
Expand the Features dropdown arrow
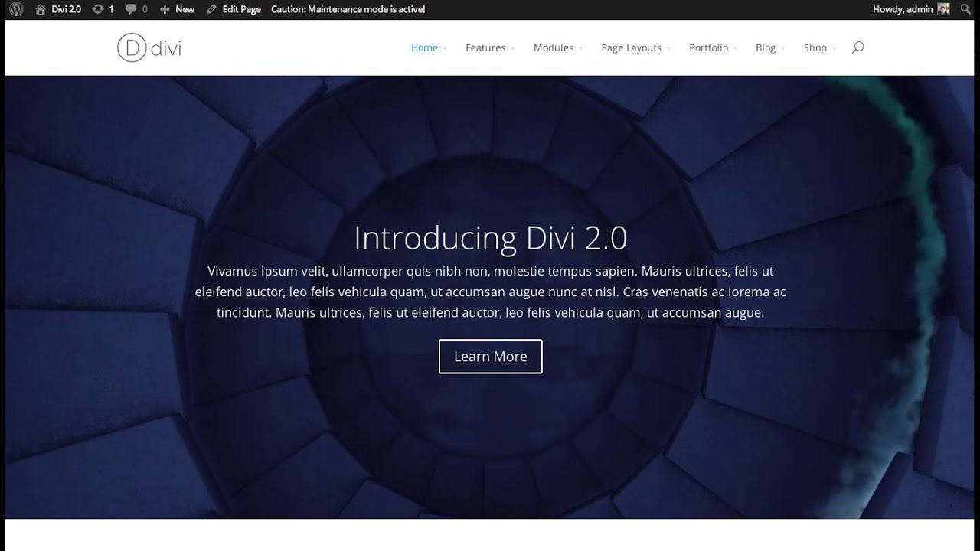pyautogui.click(x=513, y=48)
